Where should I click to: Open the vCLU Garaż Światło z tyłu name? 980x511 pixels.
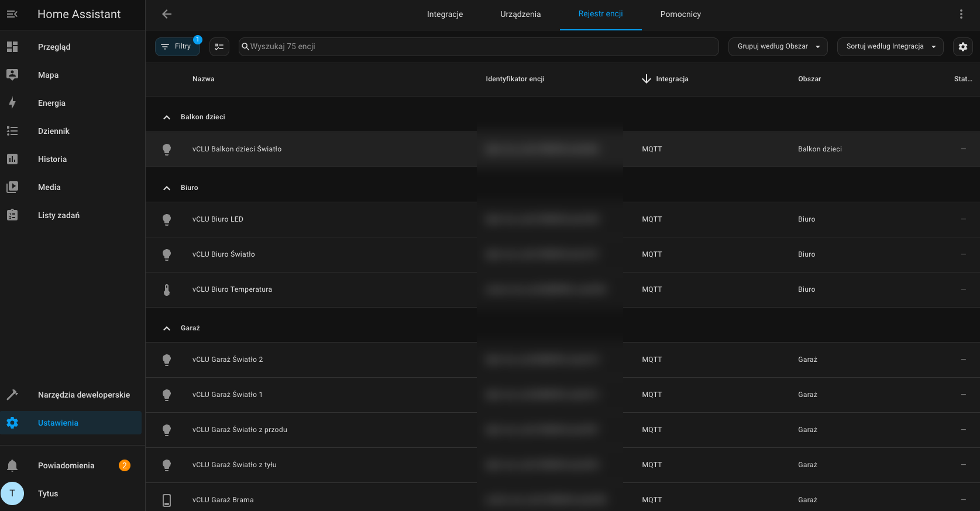pyautogui.click(x=235, y=465)
